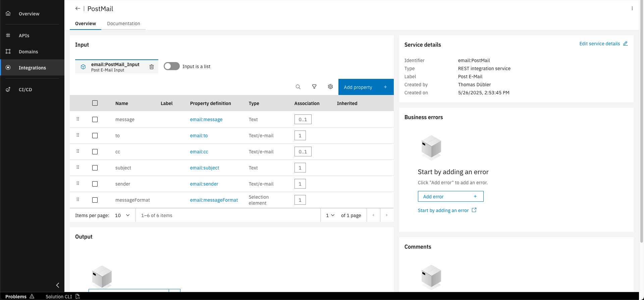
Task: Click external link icon next to Start by adding an error
Action: (474, 210)
